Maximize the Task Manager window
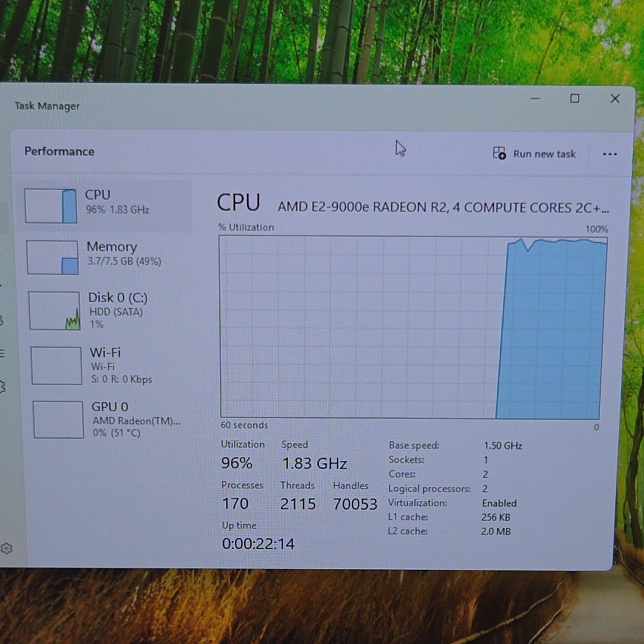 tap(574, 99)
